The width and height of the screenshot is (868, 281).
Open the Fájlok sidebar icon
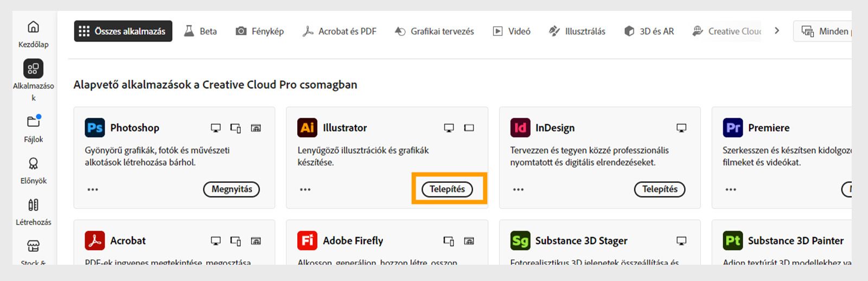[34, 121]
